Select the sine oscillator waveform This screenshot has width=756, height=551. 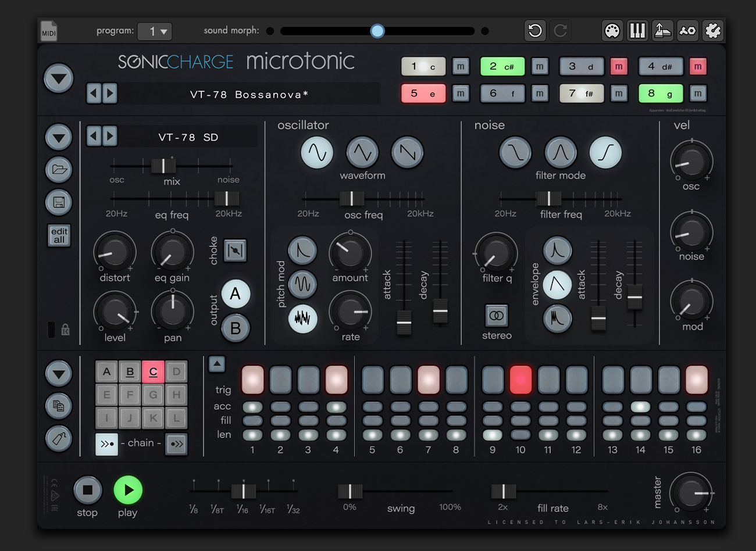[x=317, y=152]
